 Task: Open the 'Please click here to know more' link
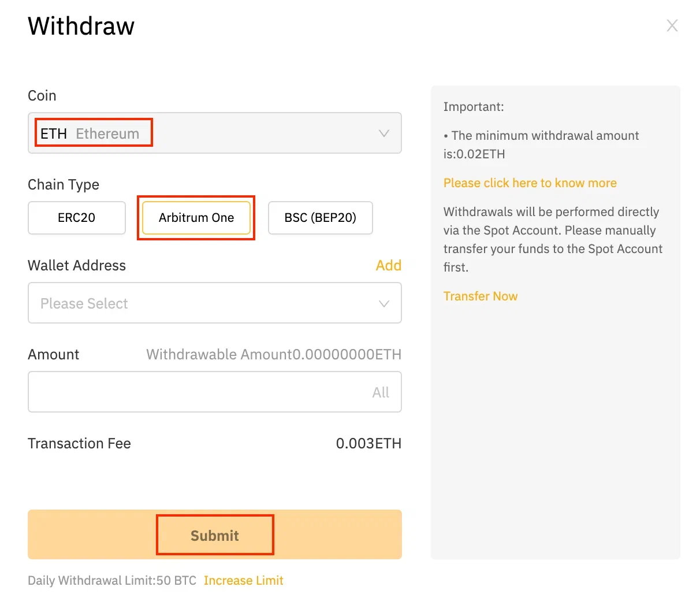tap(530, 183)
